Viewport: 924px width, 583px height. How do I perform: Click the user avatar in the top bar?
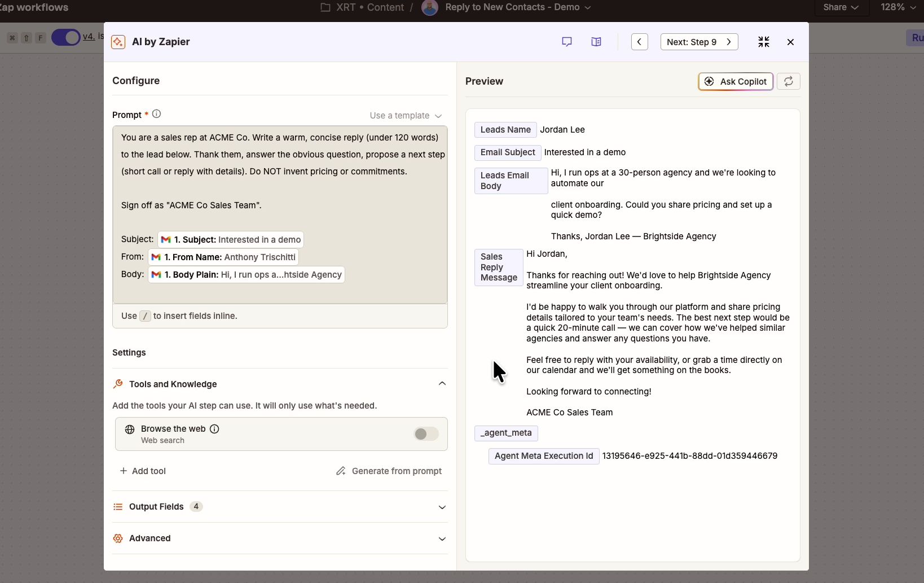tap(430, 7)
